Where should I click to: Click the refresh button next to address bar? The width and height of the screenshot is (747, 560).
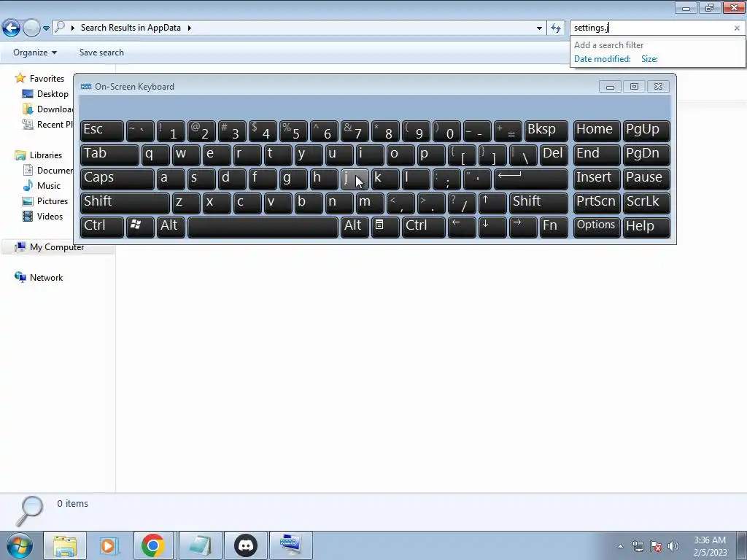[x=555, y=28]
